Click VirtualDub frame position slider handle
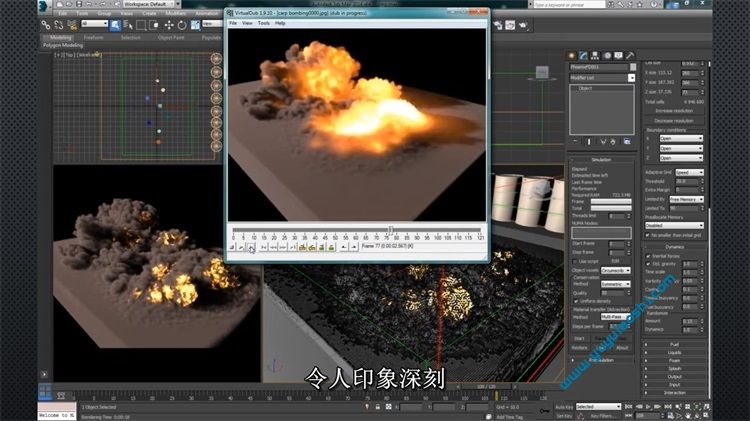 pos(390,231)
